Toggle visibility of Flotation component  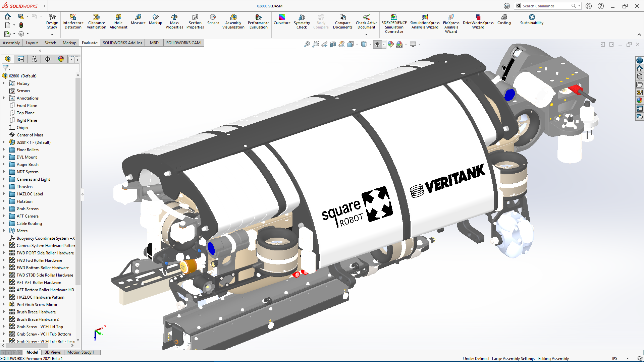click(x=24, y=201)
